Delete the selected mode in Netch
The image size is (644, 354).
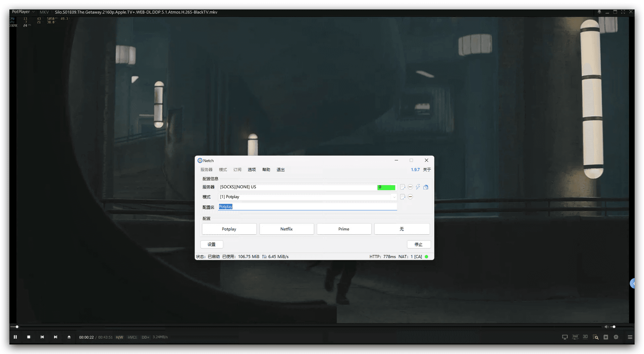410,197
